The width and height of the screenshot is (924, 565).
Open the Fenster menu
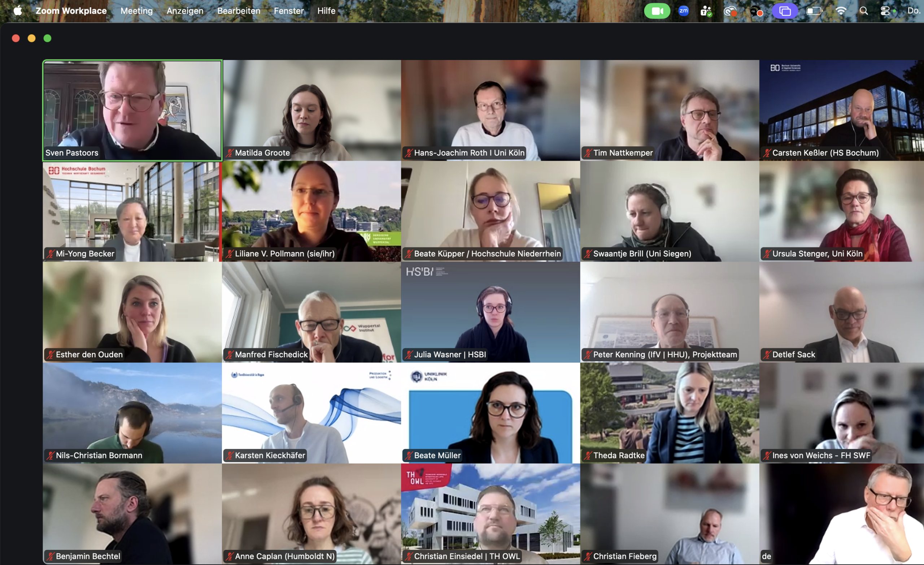289,11
